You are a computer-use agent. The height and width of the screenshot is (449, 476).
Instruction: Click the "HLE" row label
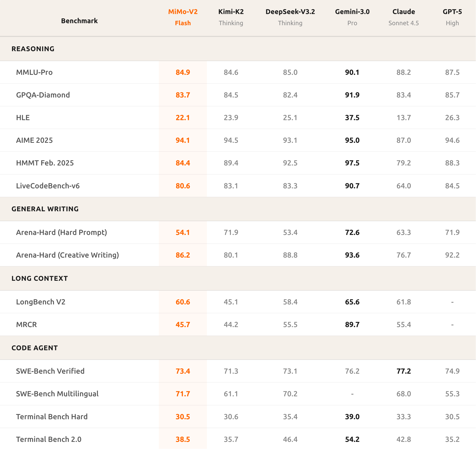(23, 118)
